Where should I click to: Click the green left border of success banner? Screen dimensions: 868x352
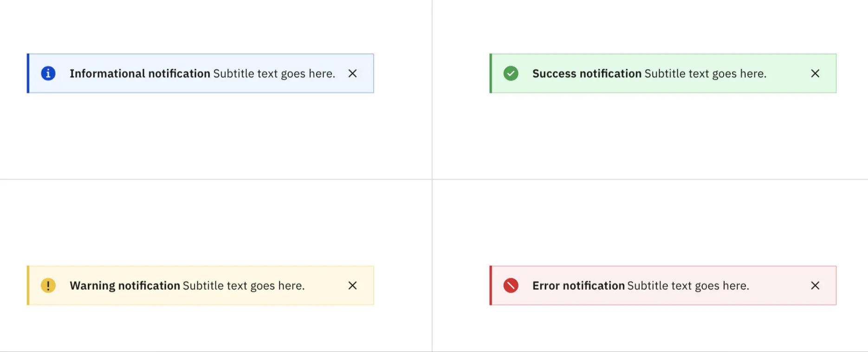[491, 73]
